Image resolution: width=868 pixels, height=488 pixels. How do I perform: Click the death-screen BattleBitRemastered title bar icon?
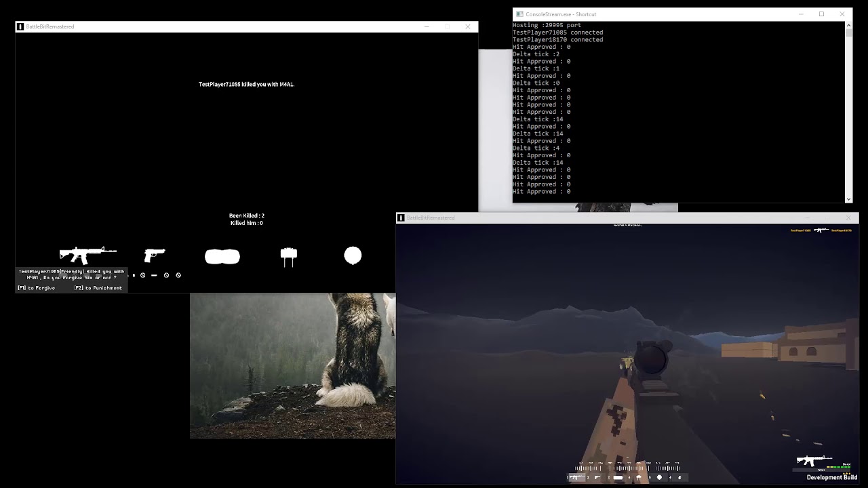[20, 26]
